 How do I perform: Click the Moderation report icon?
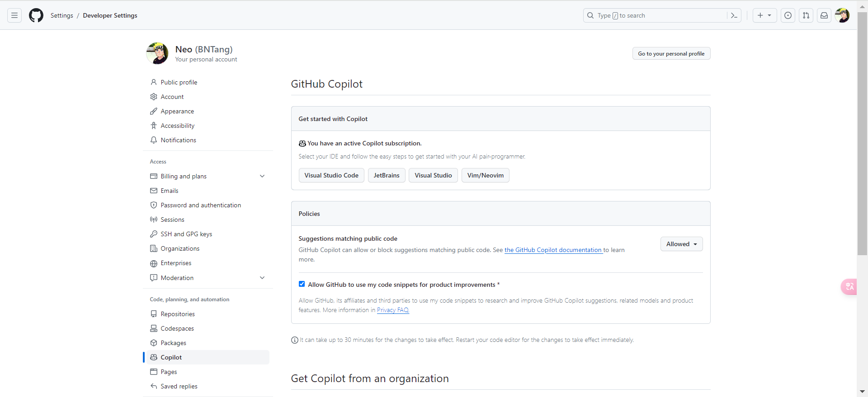coord(154,278)
